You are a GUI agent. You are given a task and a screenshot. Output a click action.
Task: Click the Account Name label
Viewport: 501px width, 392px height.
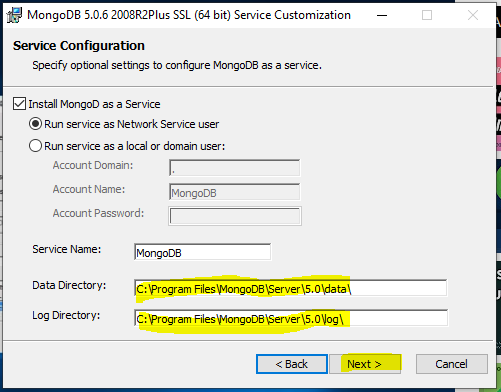(89, 189)
